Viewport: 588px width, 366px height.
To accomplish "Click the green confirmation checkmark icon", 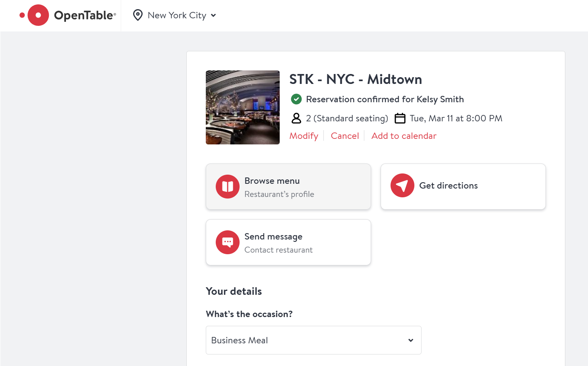I will click(x=296, y=99).
